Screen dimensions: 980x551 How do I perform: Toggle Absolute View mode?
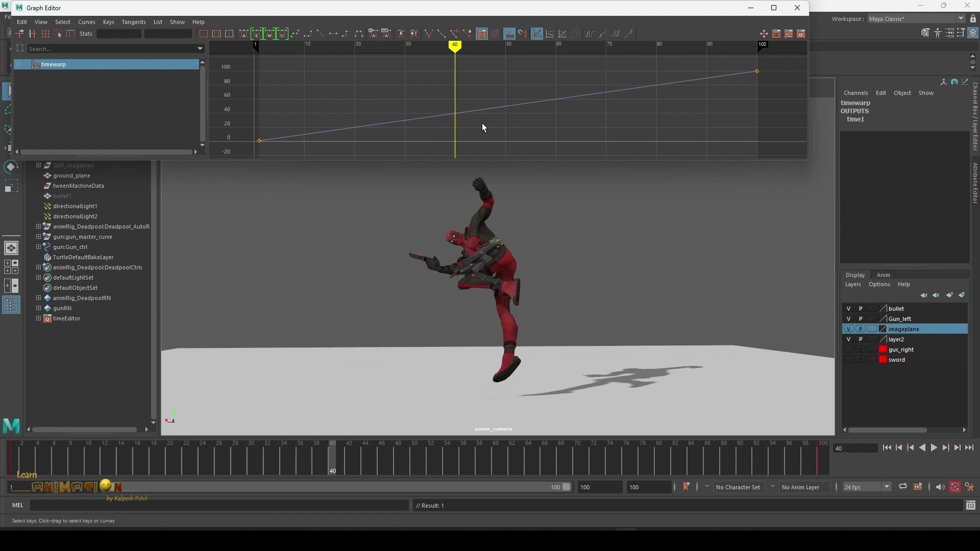click(537, 34)
